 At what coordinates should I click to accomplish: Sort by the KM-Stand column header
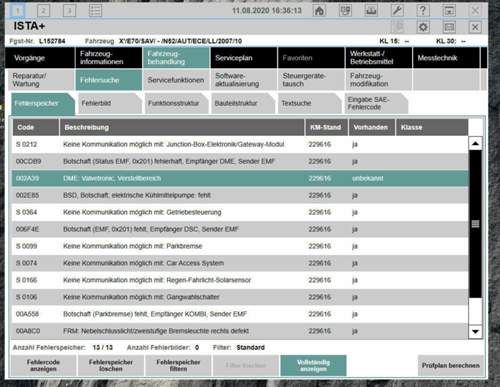(x=327, y=127)
